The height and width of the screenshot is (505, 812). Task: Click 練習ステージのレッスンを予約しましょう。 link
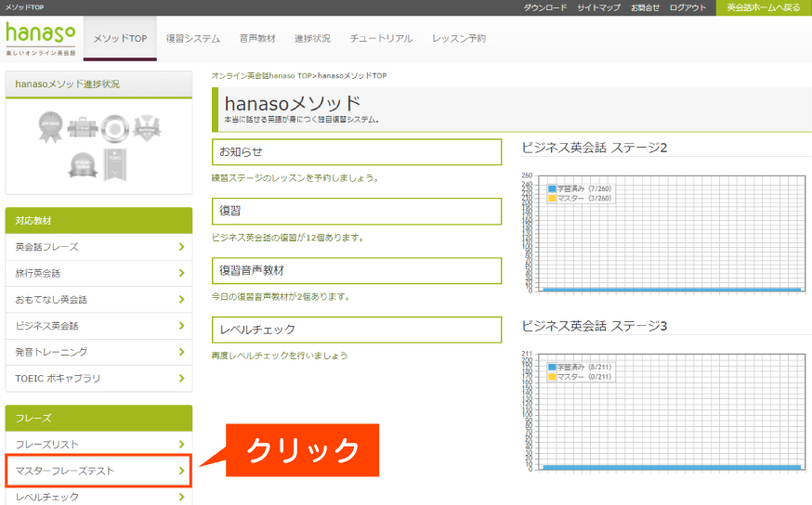(295, 178)
